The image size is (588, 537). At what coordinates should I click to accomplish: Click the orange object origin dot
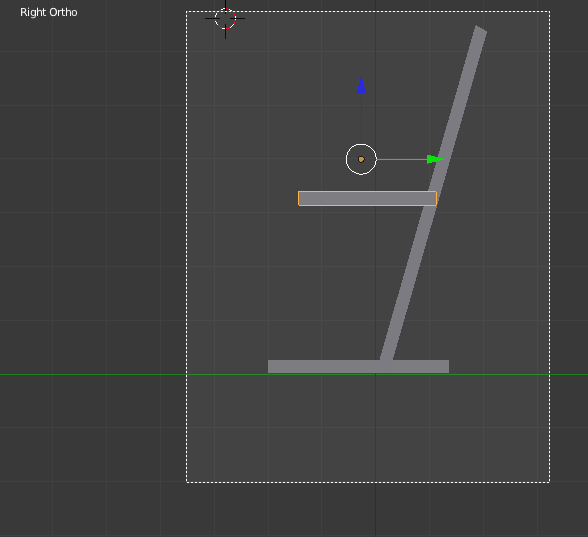pyautogui.click(x=361, y=159)
